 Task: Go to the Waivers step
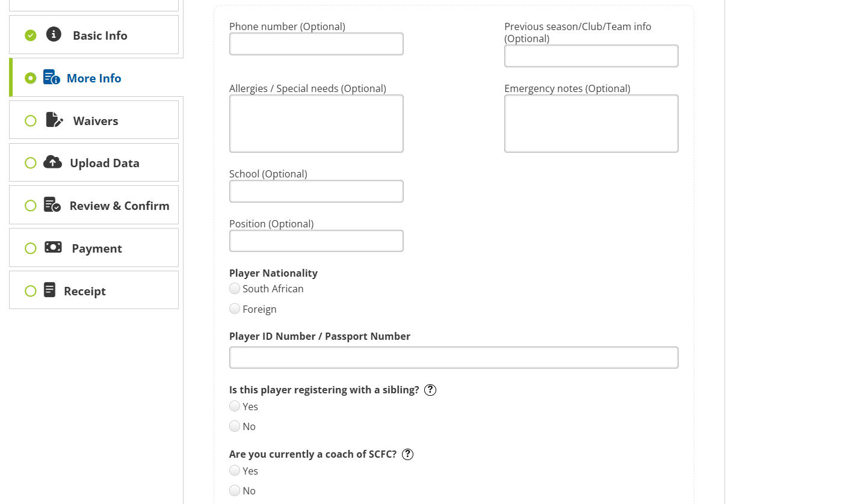(x=95, y=120)
